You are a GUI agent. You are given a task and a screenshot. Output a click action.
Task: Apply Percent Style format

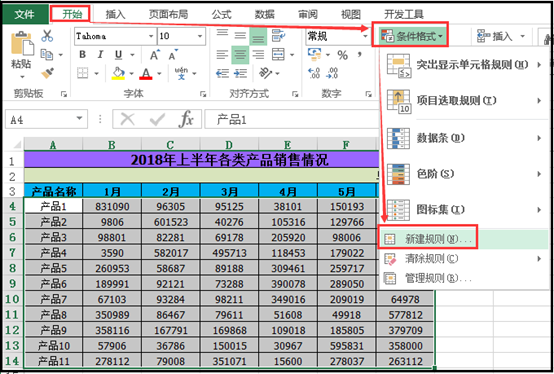point(342,55)
